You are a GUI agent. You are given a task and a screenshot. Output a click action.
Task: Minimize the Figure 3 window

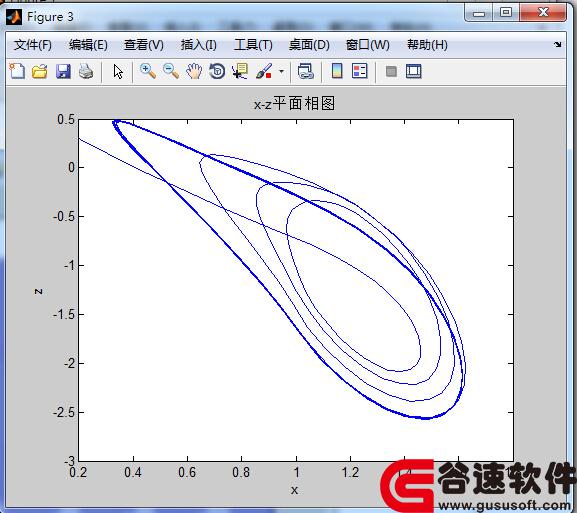(x=479, y=14)
